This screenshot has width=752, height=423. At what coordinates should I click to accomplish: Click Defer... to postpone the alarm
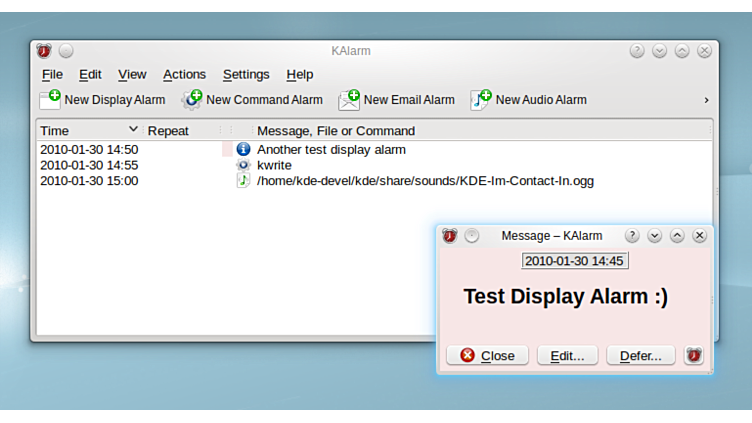click(x=640, y=355)
